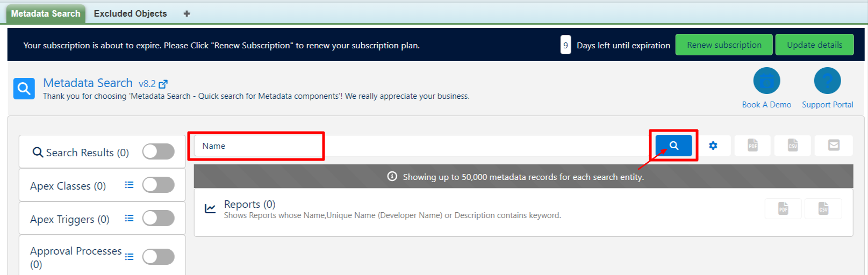Select the Apex Classes (0) label
Viewport: 868px width, 275px height.
pyautogui.click(x=68, y=186)
